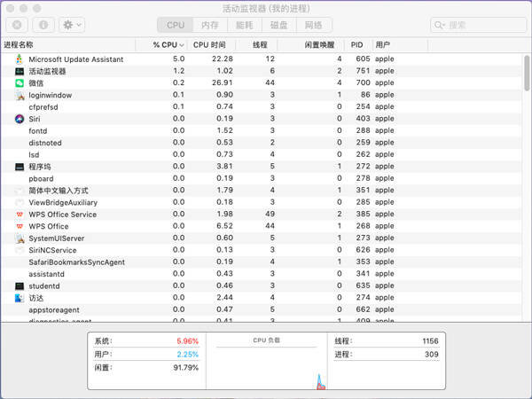Click PID 605 cell
This screenshot has height=399, width=532.
[x=363, y=59]
